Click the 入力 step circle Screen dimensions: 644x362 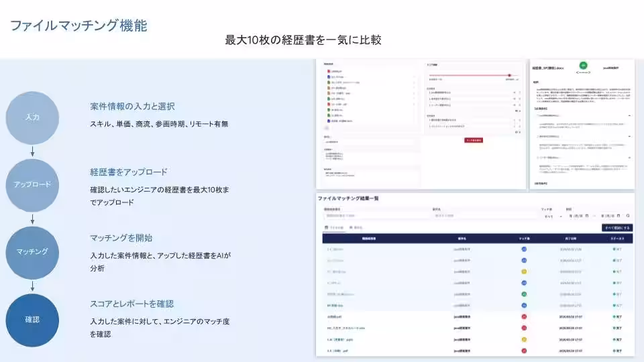point(32,118)
